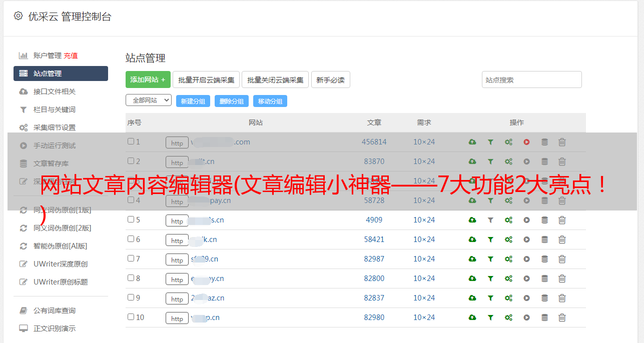Viewport: 644px width, 343px height.
Task: Click article count 82987
Action: [x=374, y=259]
